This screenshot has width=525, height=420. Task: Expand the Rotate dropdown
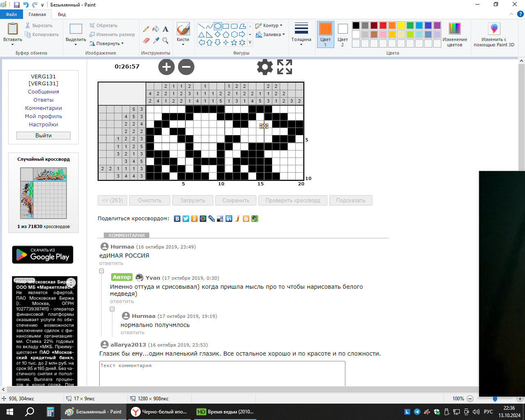tap(109, 43)
